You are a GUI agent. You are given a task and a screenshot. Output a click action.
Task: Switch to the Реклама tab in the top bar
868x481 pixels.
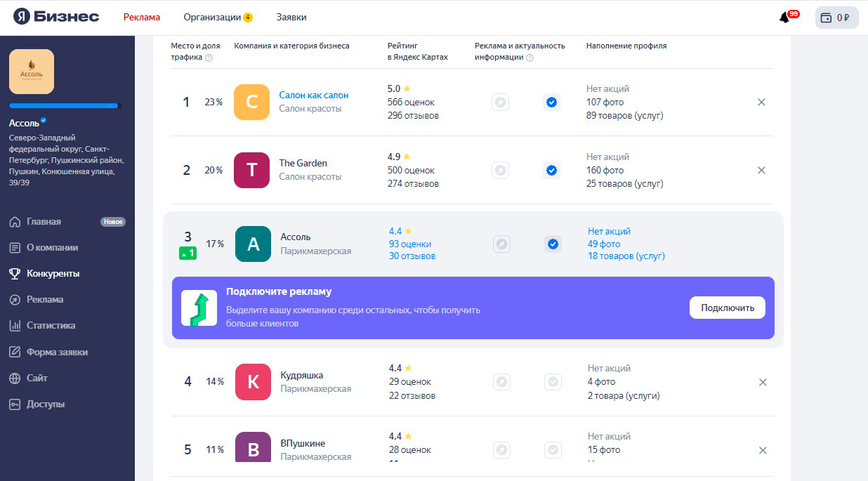click(141, 16)
